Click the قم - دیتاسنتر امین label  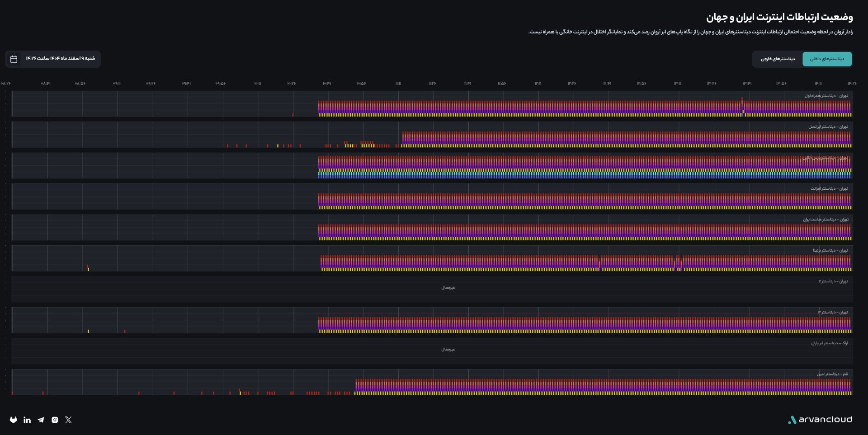point(832,374)
